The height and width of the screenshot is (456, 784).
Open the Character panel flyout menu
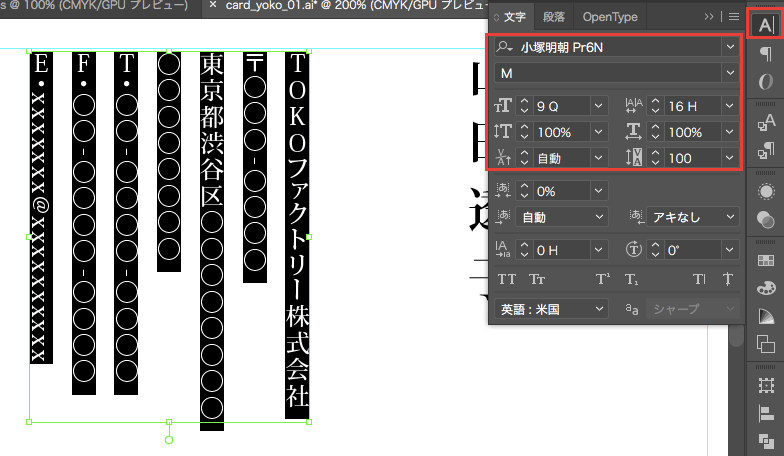click(x=734, y=17)
